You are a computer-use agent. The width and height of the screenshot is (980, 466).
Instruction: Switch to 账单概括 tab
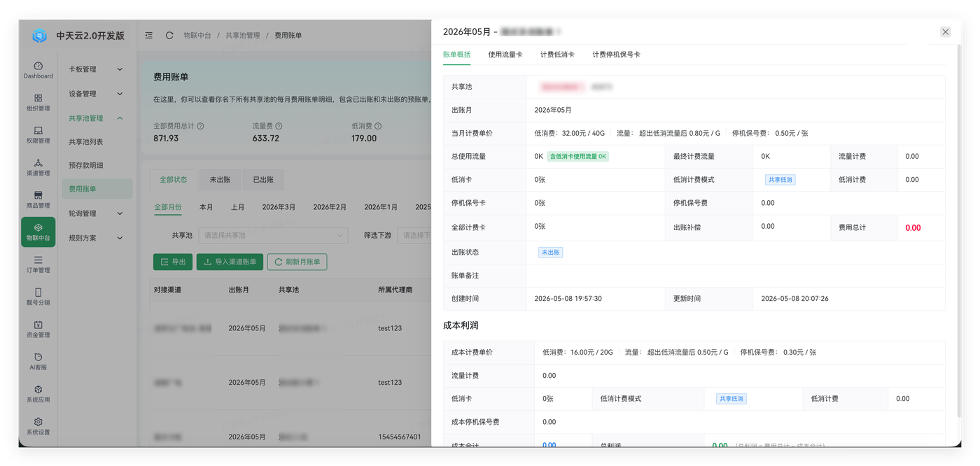coord(456,55)
